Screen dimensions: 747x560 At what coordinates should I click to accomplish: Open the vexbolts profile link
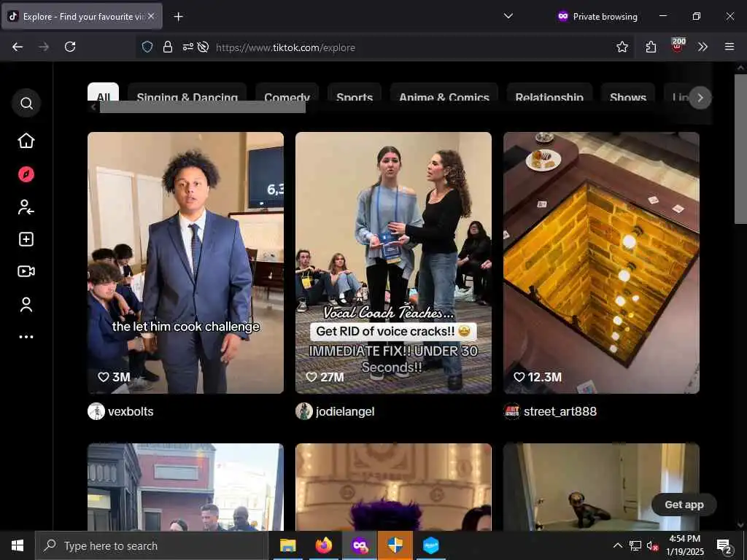tap(131, 411)
